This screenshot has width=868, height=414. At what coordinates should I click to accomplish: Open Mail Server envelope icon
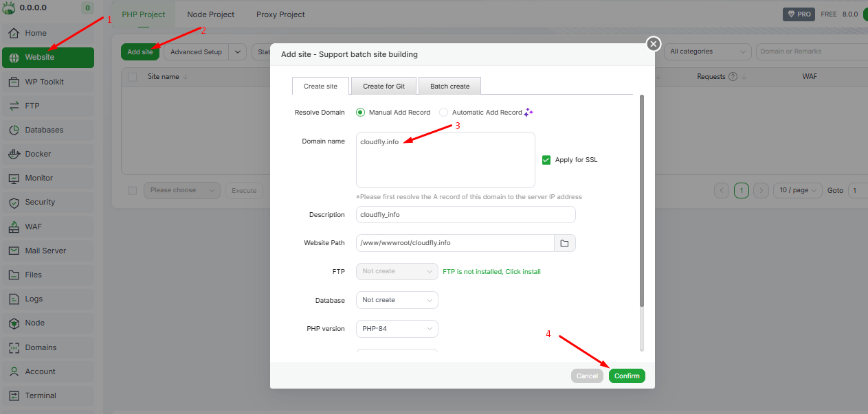14,251
